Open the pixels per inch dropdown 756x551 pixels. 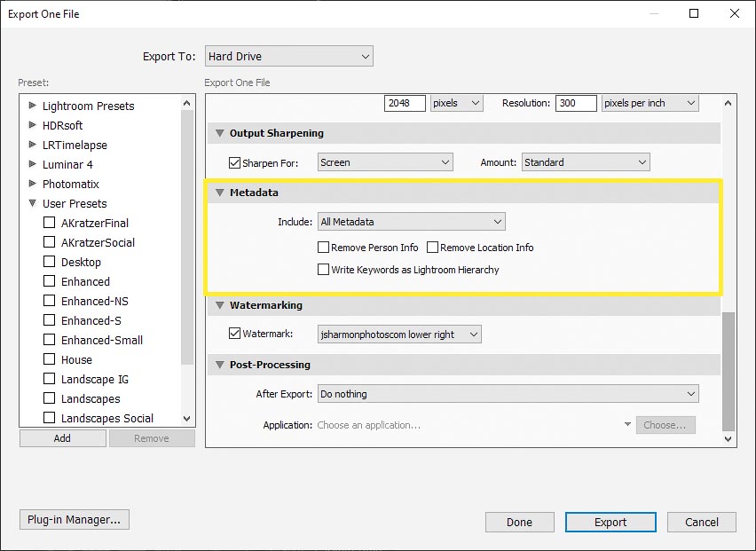[x=650, y=103]
